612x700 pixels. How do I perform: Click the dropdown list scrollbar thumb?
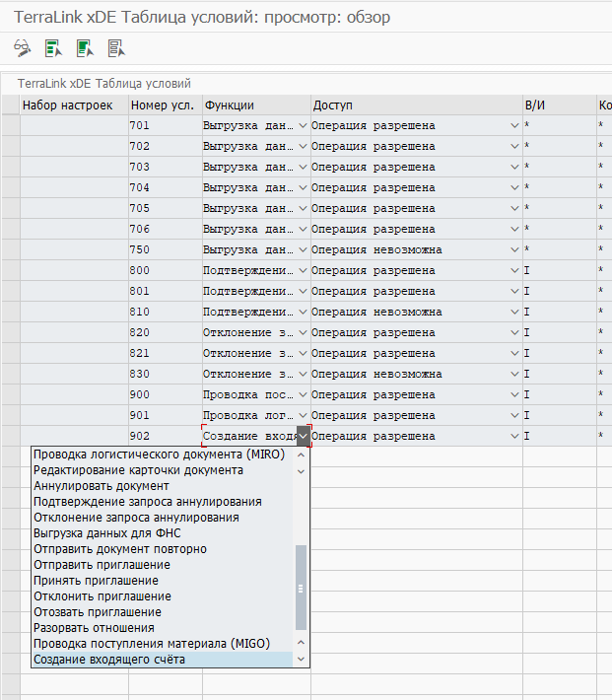[302, 588]
